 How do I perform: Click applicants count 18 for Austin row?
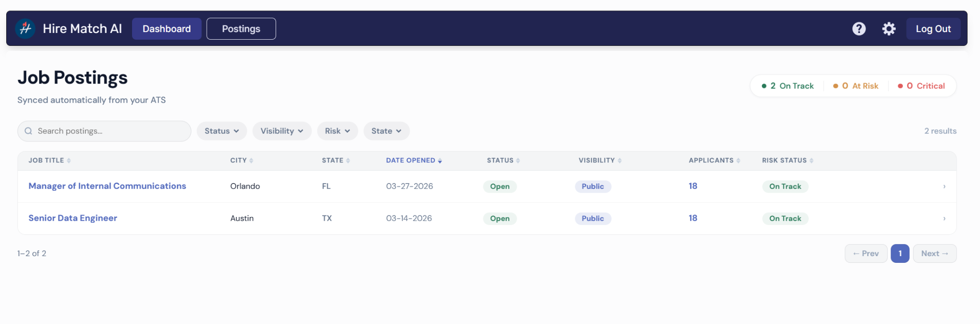click(x=693, y=218)
